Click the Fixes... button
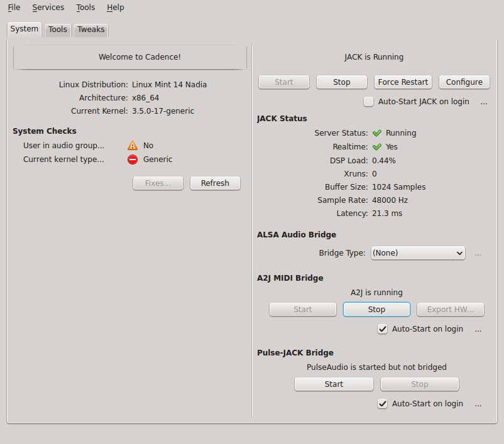This screenshot has width=504, height=444. pyautogui.click(x=158, y=183)
